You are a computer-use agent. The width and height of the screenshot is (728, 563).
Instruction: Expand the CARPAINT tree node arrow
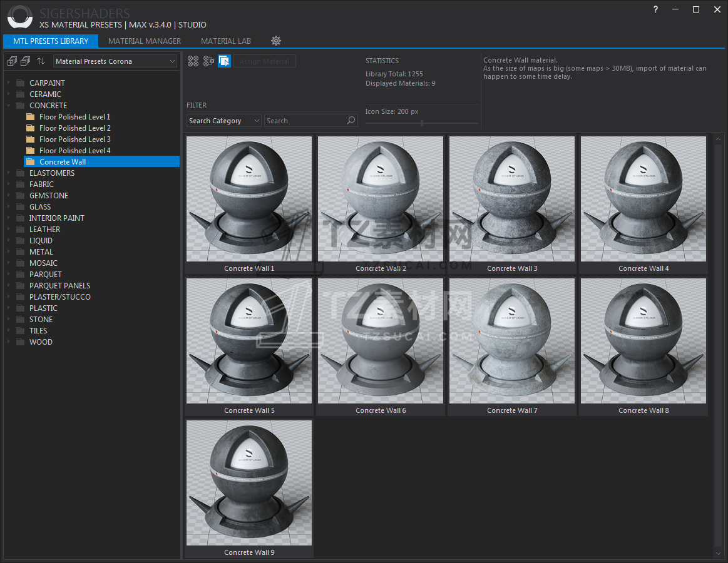click(x=9, y=83)
